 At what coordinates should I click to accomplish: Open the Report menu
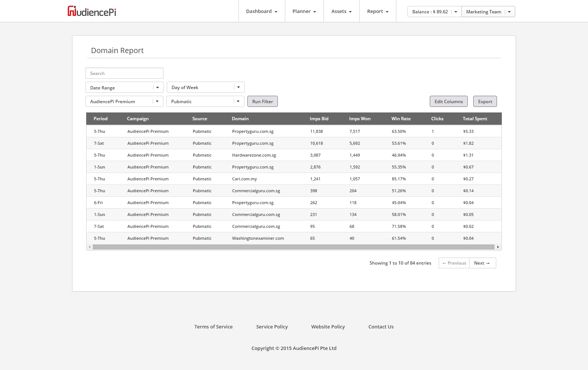click(377, 12)
